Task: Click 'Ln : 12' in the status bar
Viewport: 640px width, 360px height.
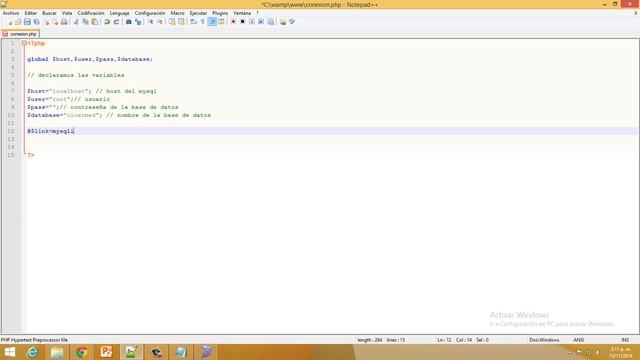Action: point(444,340)
